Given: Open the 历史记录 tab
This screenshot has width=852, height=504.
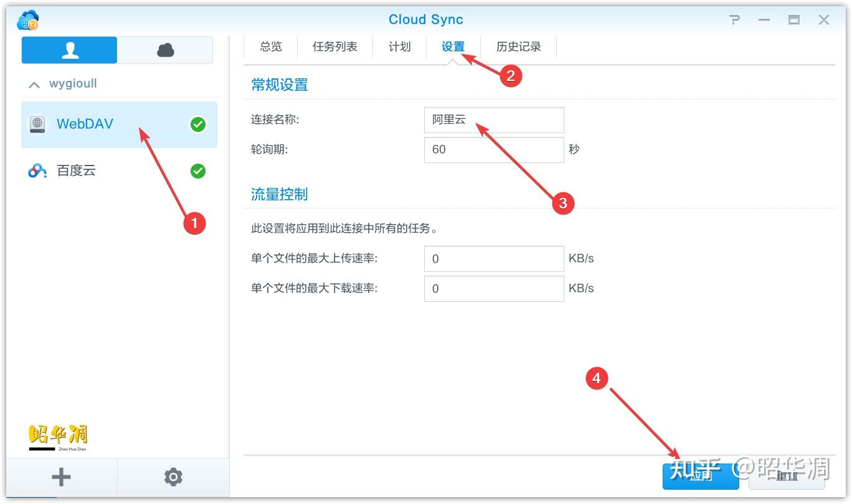Looking at the screenshot, I should click(519, 47).
